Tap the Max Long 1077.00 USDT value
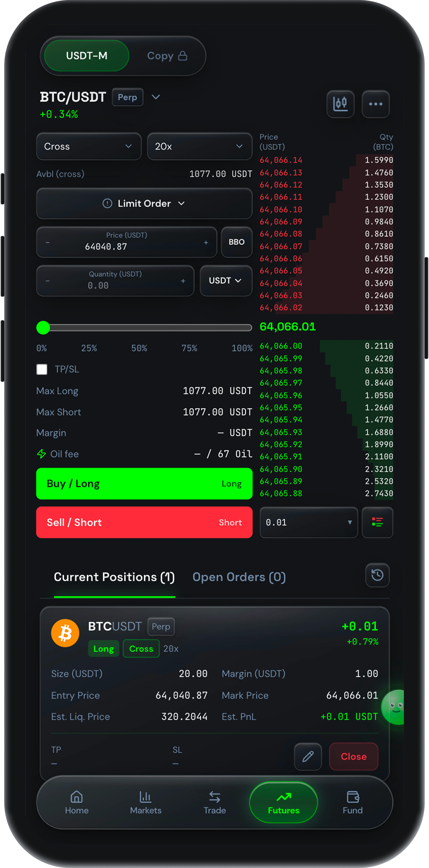 [x=218, y=391]
